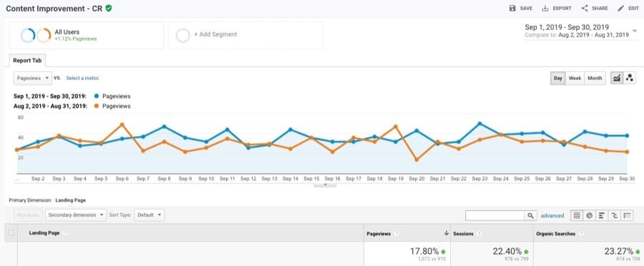
Task: Open the advanced filter link
Action: coord(552,215)
